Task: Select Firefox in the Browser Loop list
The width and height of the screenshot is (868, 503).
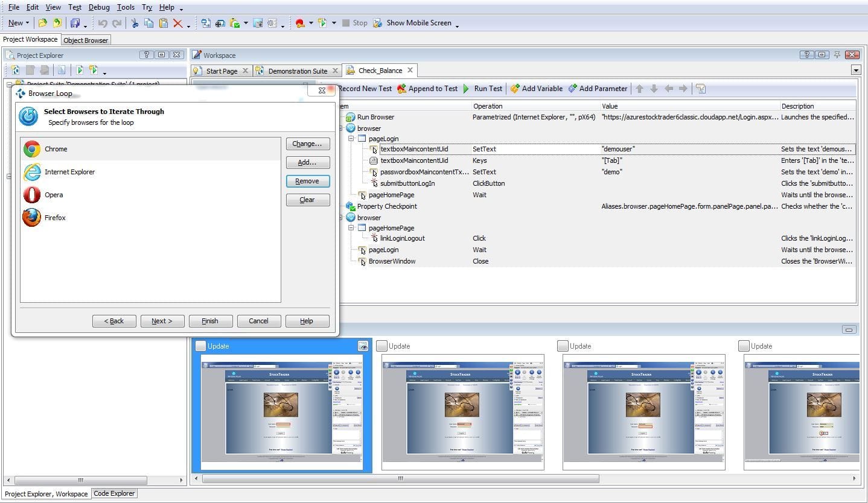Action: coord(151,218)
